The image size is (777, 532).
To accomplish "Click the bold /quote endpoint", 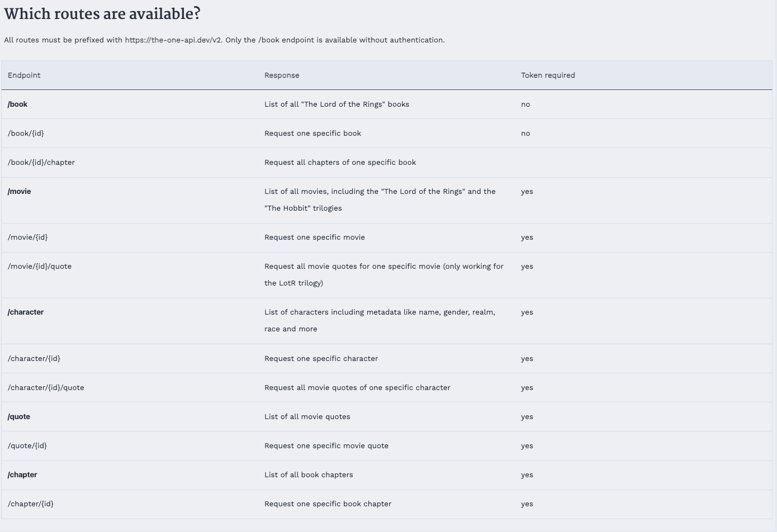I will coord(19,417).
